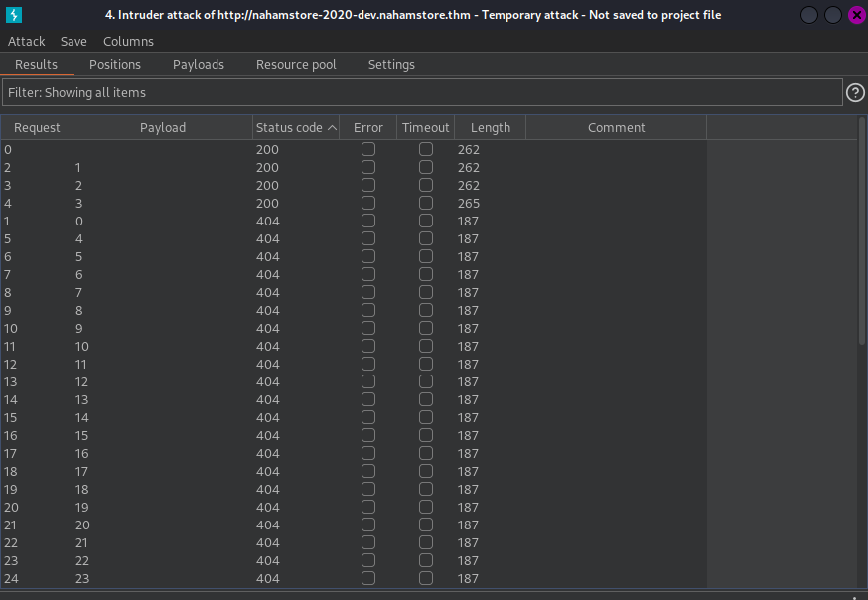Click the maximize window circle button

point(832,15)
